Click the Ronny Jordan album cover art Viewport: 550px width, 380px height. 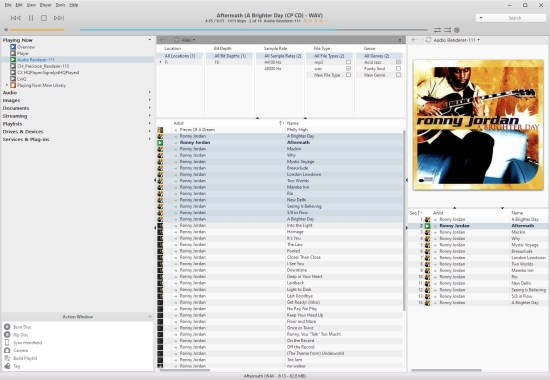pyautogui.click(x=478, y=125)
